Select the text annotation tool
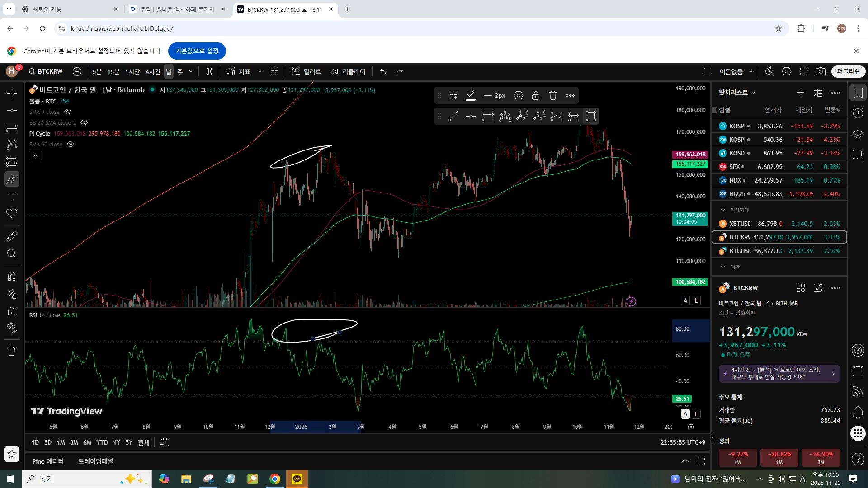The width and height of the screenshot is (868, 488). coord(12,196)
